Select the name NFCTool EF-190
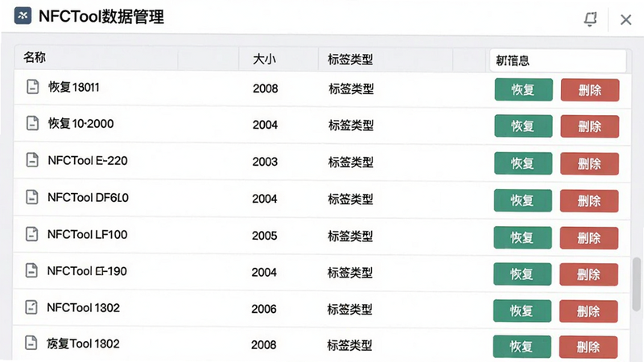 coord(87,271)
